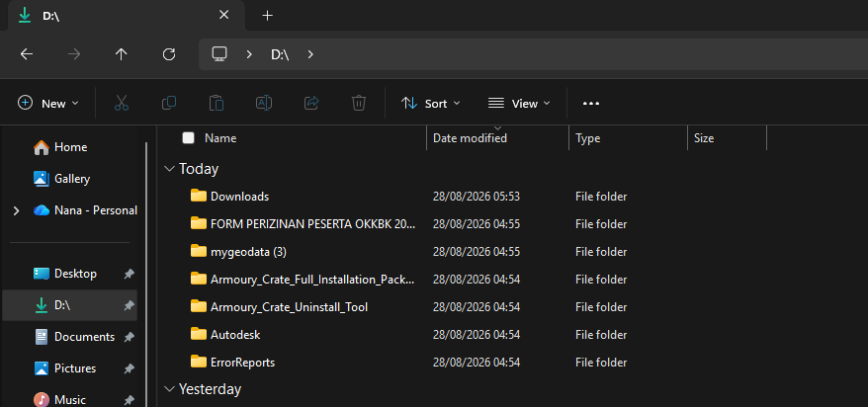Open Desktop in quick access

point(70,274)
